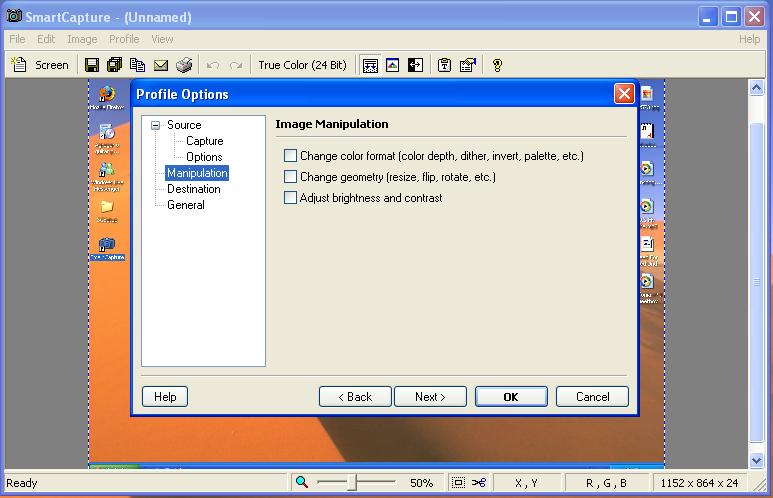Click the Save All multiple disks icon
This screenshot has width=773, height=498.
tap(114, 65)
